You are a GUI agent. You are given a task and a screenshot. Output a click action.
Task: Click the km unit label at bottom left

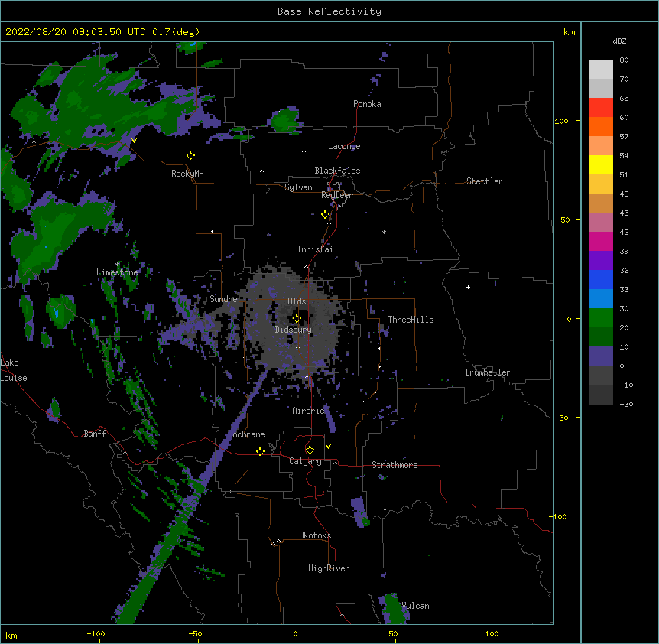click(11, 636)
